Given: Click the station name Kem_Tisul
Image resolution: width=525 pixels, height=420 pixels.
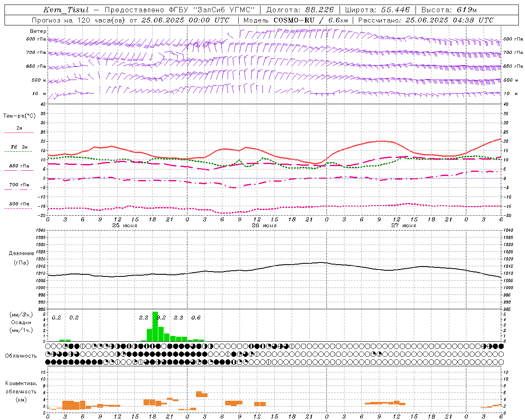Looking at the screenshot, I should 66,10.
